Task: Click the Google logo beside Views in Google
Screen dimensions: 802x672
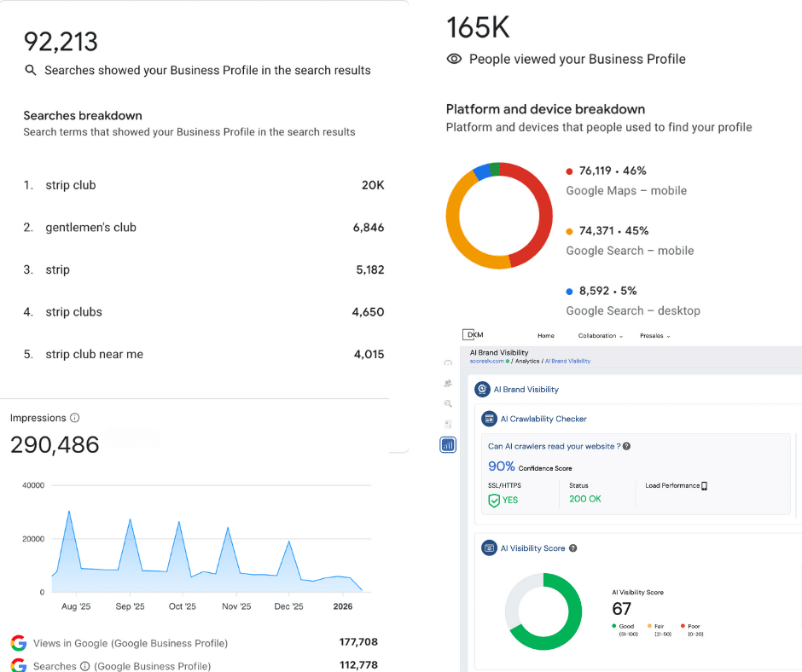Action: 19,643
